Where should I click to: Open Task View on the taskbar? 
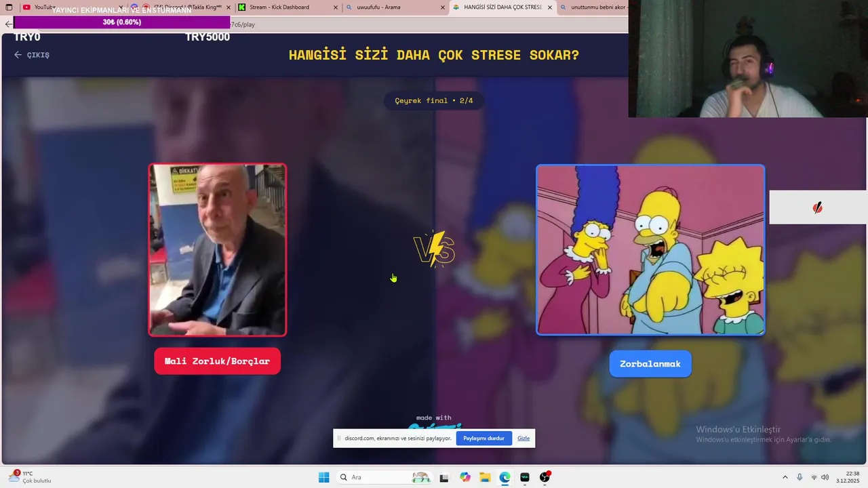[x=444, y=477]
